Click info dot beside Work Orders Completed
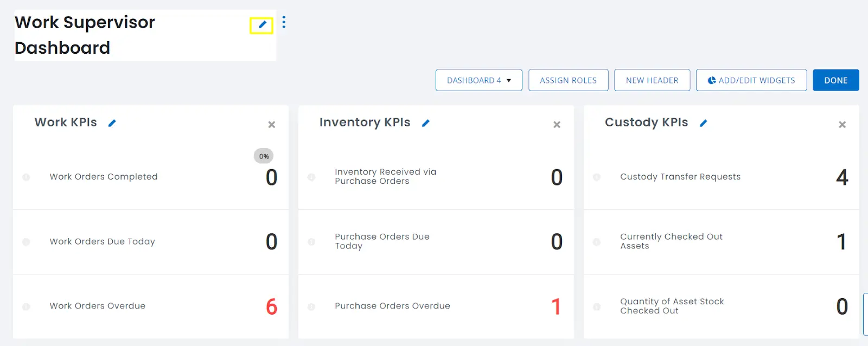Screen dimensions: 868x346 tap(26, 177)
